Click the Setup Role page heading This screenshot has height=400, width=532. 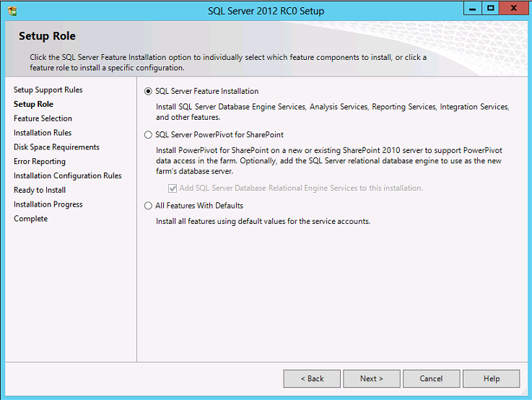tap(47, 36)
